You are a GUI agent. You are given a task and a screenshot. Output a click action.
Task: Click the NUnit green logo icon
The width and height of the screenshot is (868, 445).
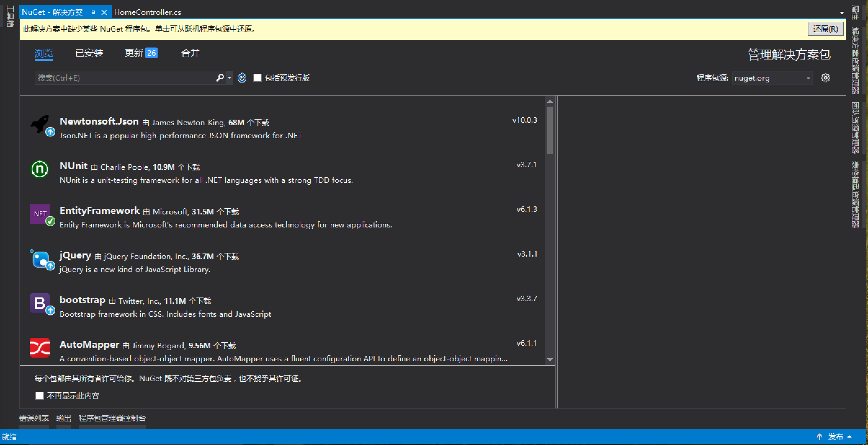(x=40, y=169)
